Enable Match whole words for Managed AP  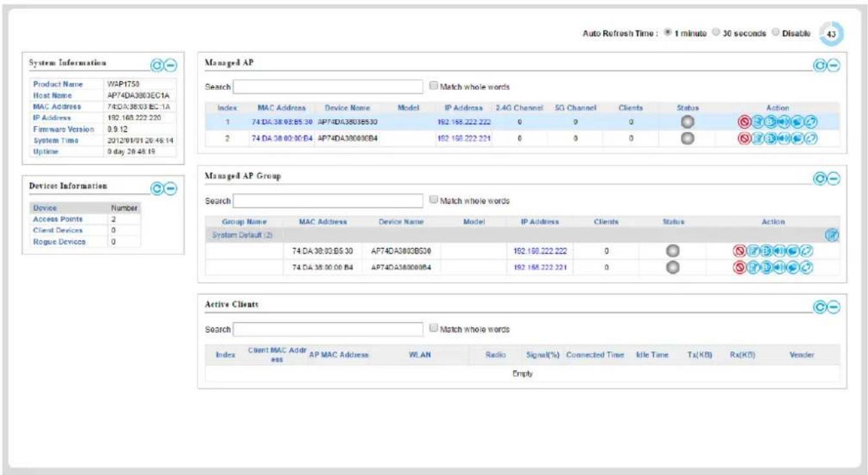(434, 86)
